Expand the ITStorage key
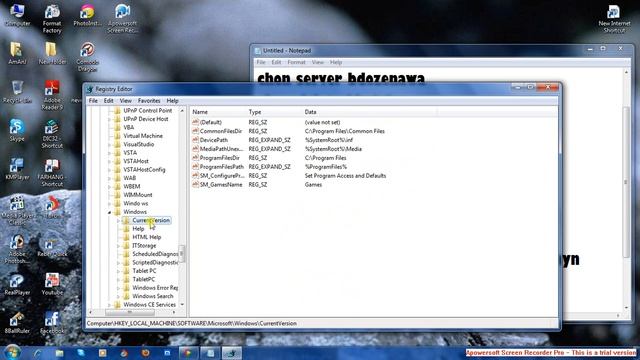 coord(118,246)
